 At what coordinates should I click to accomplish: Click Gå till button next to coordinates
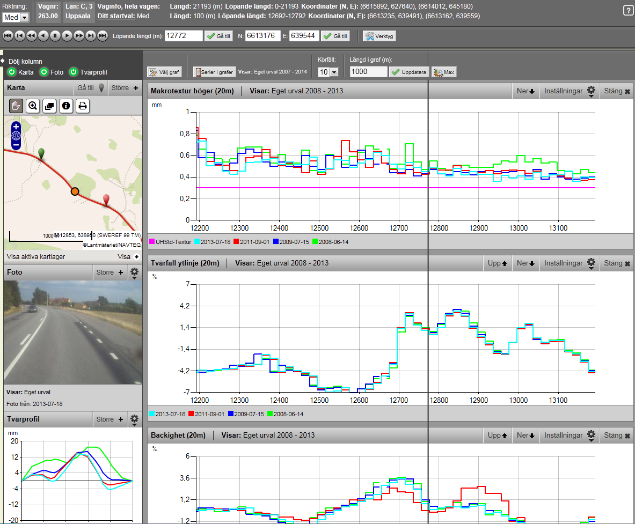(x=335, y=36)
